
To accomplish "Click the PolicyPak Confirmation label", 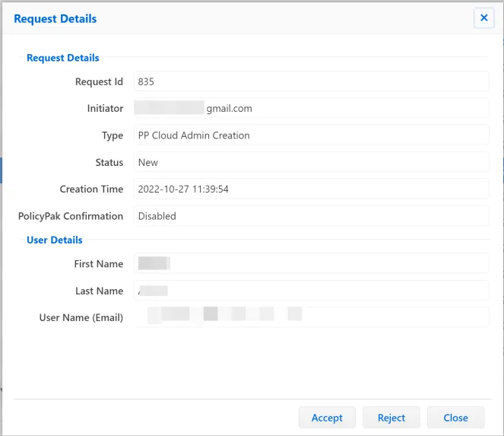I will (71, 216).
